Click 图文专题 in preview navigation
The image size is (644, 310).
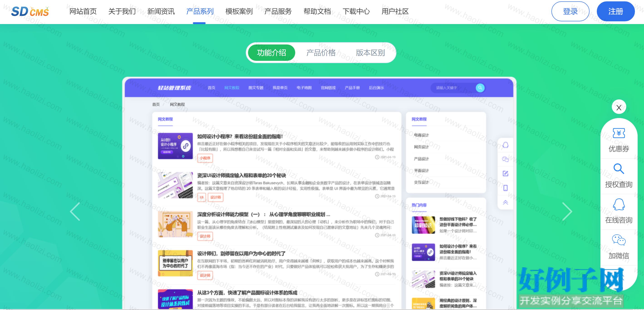[256, 88]
